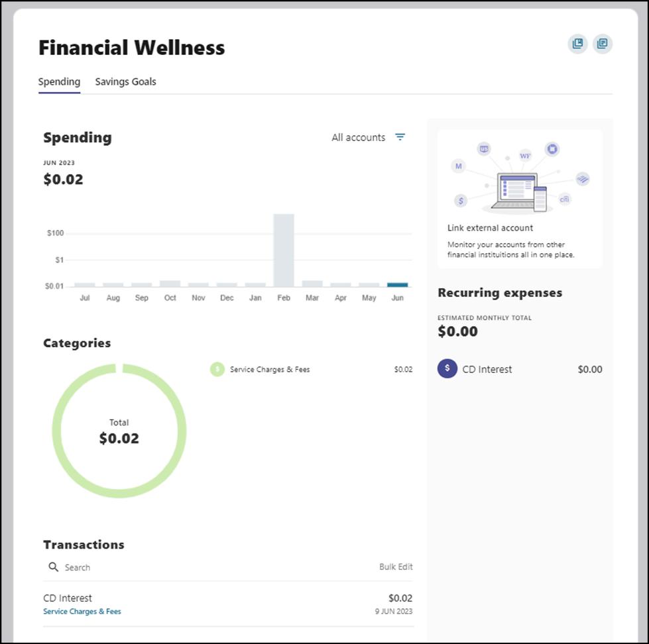Open the All accounts filter dropdown
The height and width of the screenshot is (644, 649).
tap(359, 137)
